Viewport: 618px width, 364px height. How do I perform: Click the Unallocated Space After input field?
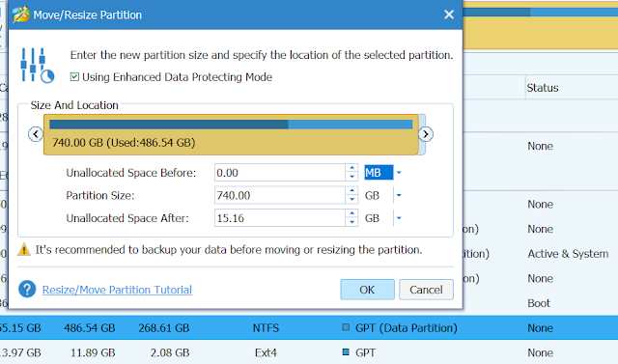tap(279, 218)
